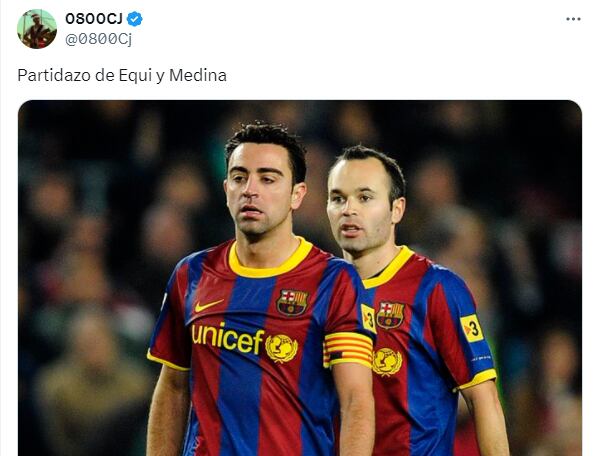The width and height of the screenshot is (599, 456).
Task: Click the captain armband in the photo
Action: tap(348, 350)
